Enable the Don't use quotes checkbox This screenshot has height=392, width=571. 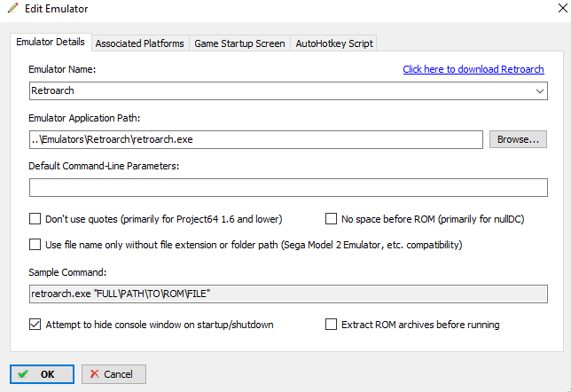coord(35,219)
